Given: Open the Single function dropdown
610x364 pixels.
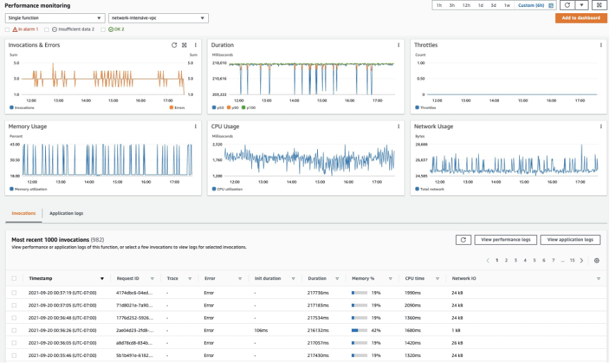Looking at the screenshot, I should pyautogui.click(x=55, y=18).
